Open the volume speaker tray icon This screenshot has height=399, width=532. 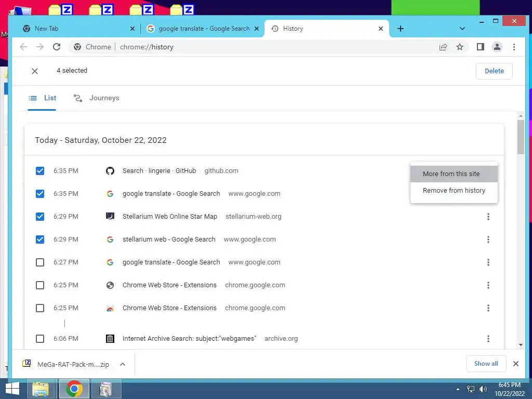tap(483, 389)
